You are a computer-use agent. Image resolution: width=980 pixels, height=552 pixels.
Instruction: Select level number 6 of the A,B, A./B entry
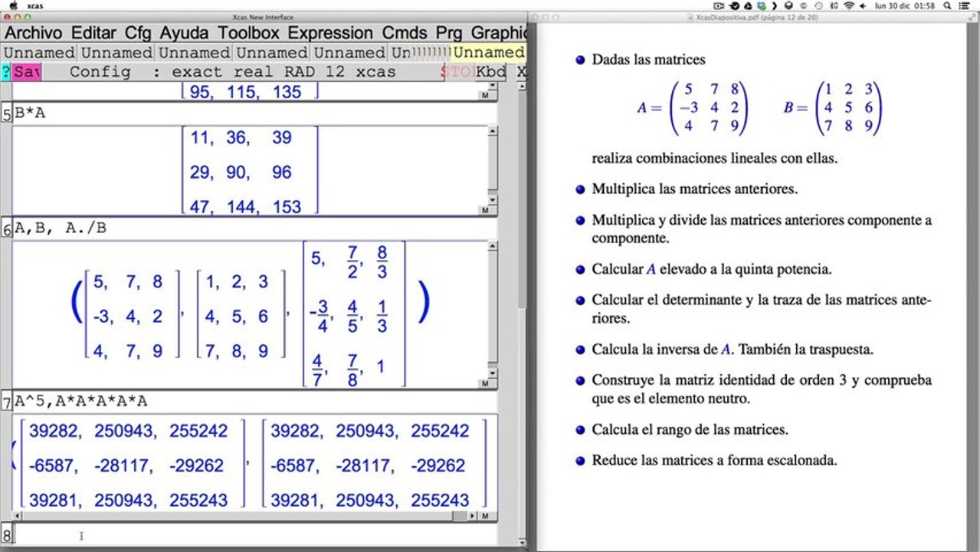(7, 228)
